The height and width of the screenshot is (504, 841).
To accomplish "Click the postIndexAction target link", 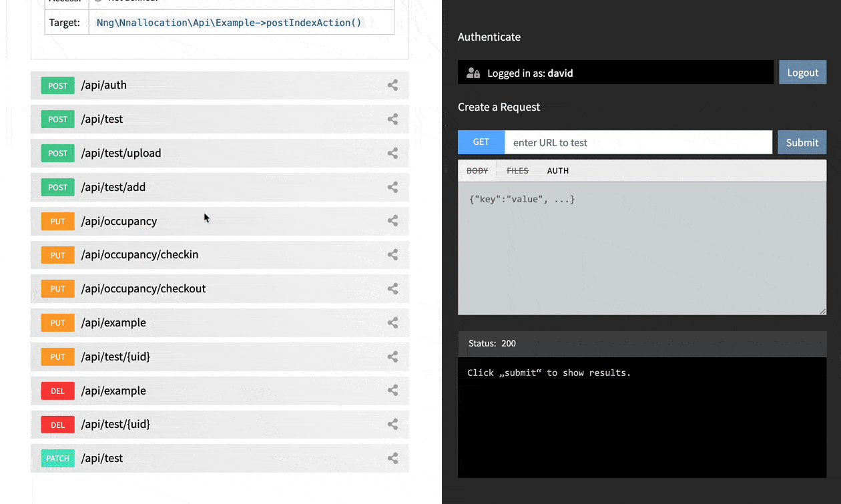I will (229, 23).
